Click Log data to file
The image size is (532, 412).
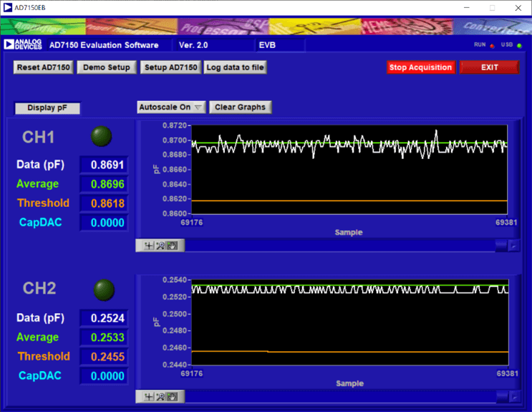coord(235,67)
